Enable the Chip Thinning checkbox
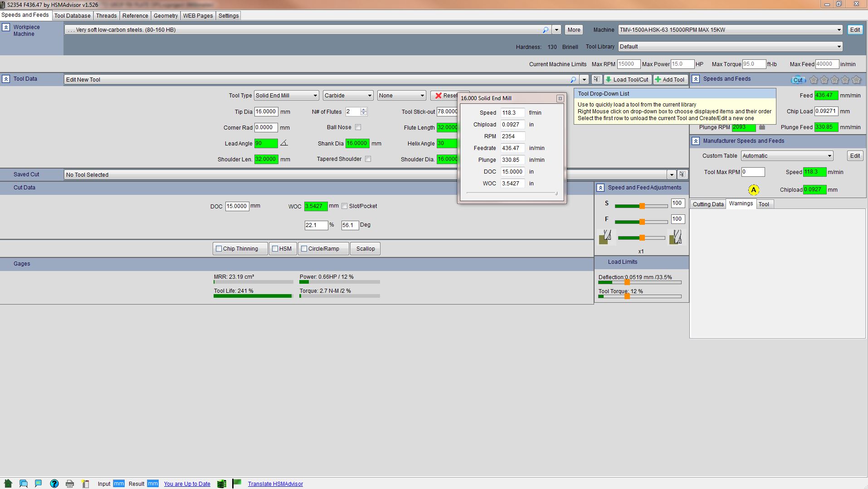Screen dimensions: 868x489 pyautogui.click(x=219, y=249)
